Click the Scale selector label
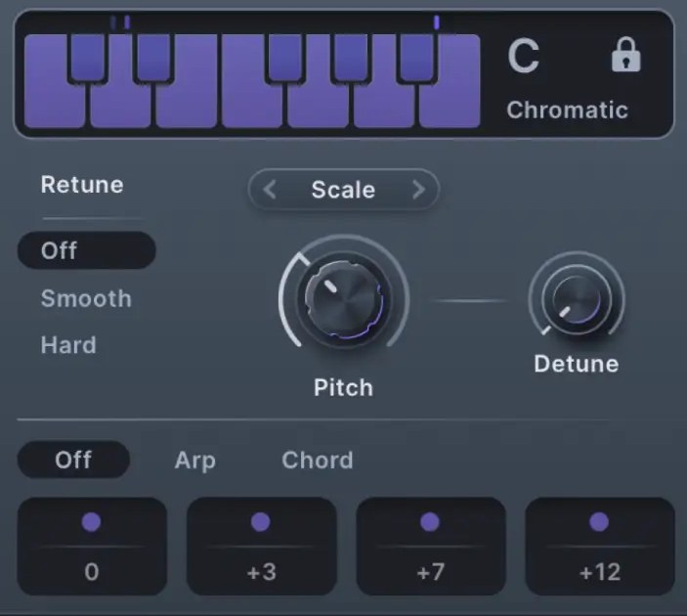The height and width of the screenshot is (616, 687). [343, 190]
